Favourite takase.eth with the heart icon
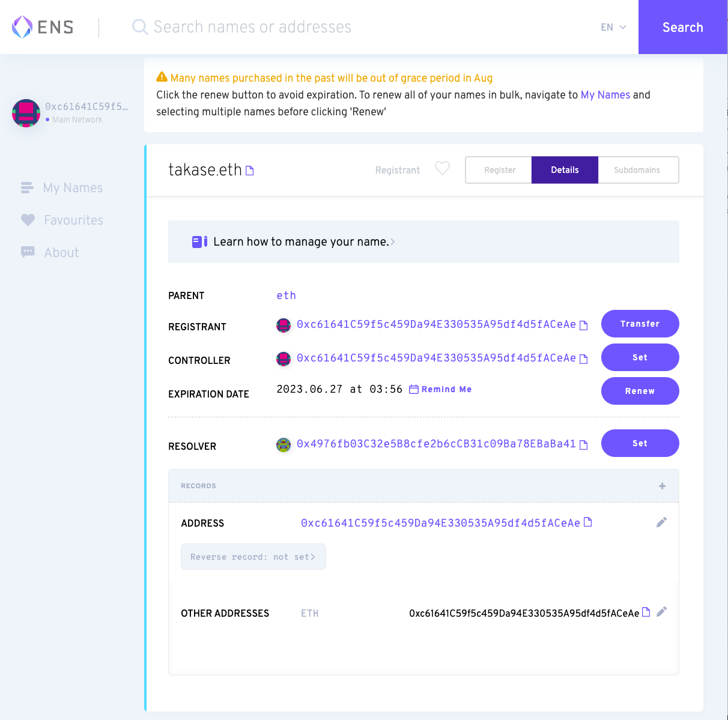Screen dimensions: 728x720 442,169
